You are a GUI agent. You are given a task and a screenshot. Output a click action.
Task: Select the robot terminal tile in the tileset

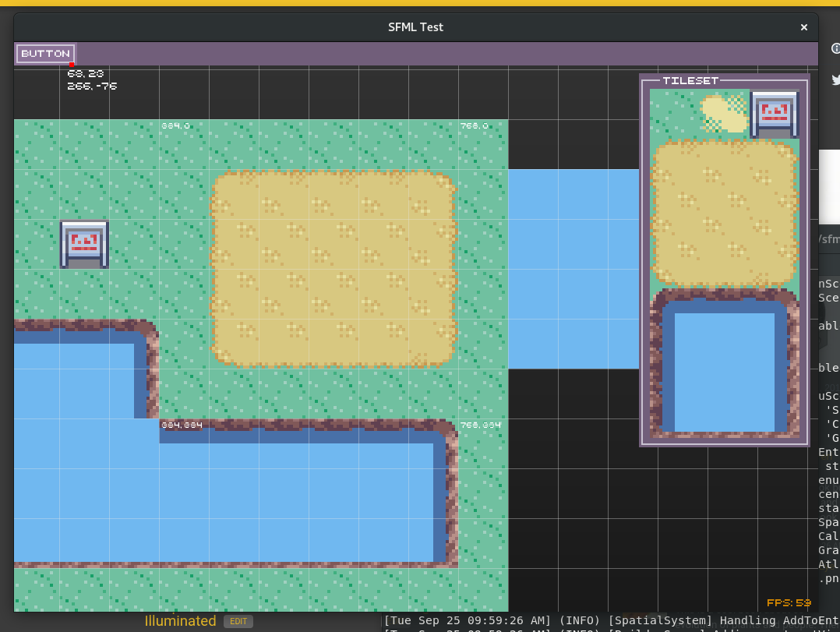click(x=774, y=115)
